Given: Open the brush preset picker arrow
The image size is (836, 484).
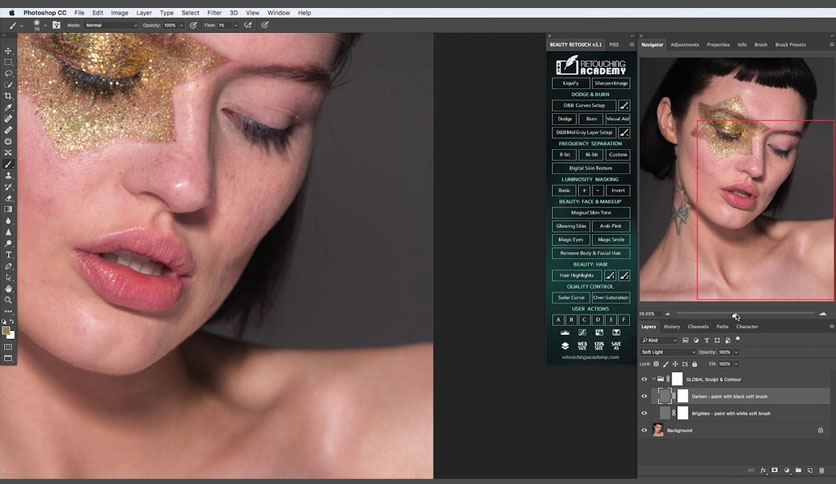Looking at the screenshot, I should click(x=45, y=25).
